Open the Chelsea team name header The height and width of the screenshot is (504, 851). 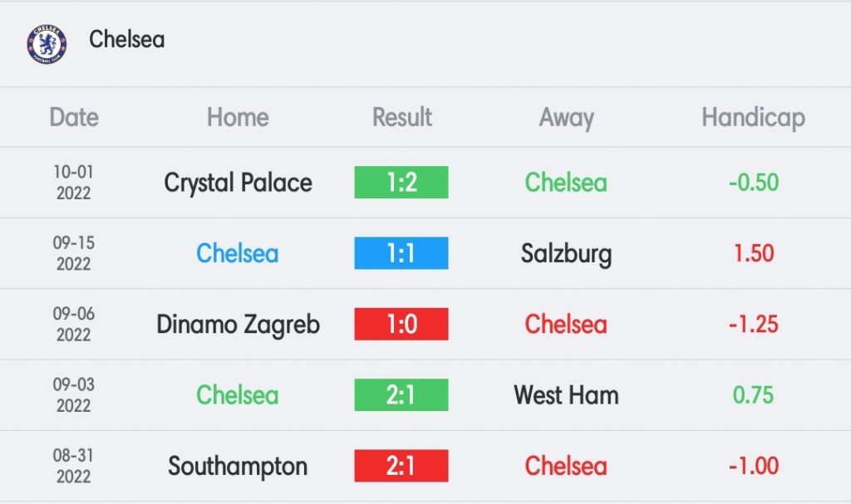(x=127, y=39)
